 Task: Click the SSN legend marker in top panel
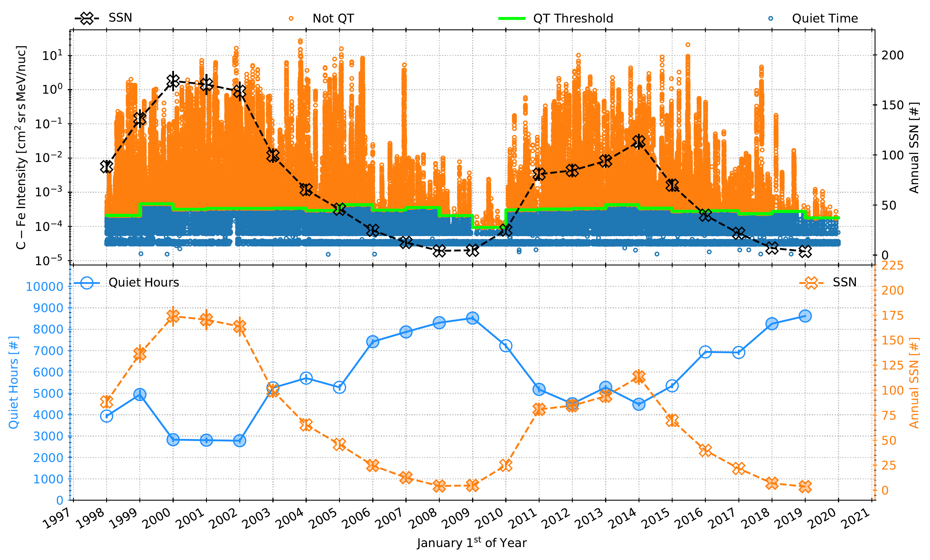[87, 18]
